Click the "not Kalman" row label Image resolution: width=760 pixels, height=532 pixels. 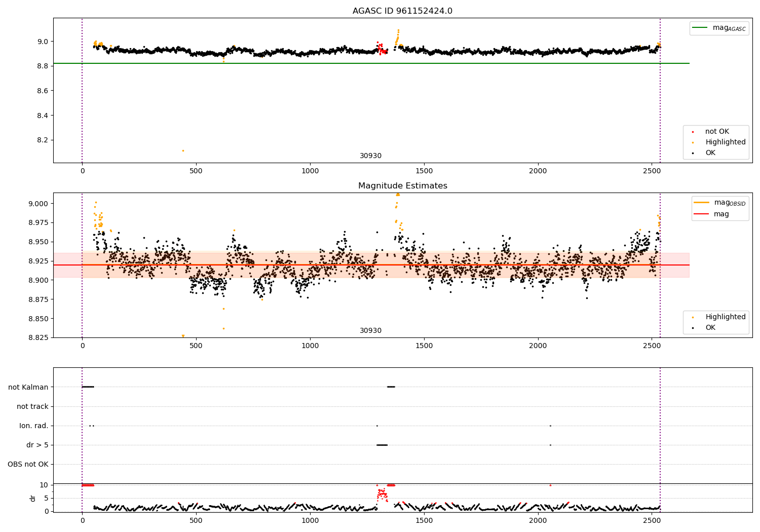(28, 387)
